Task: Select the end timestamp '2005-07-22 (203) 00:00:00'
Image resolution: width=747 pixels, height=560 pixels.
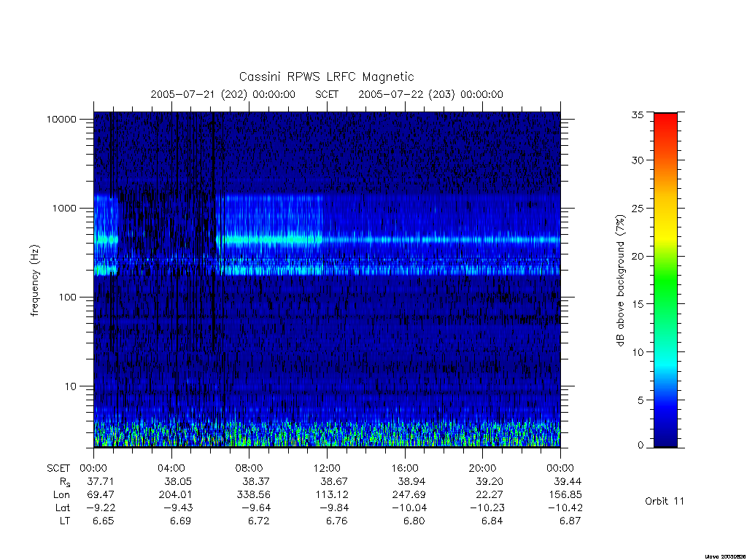Action: click(x=430, y=94)
